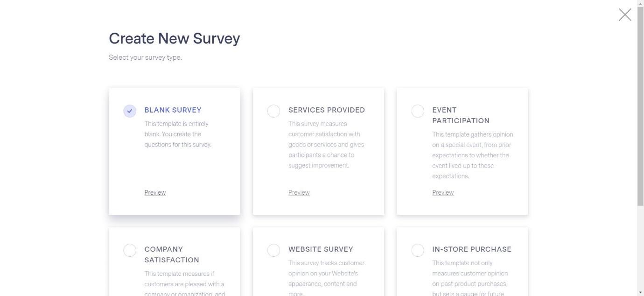644x296 pixels.
Task: Select the Services Provided radio button
Action: 273,111
